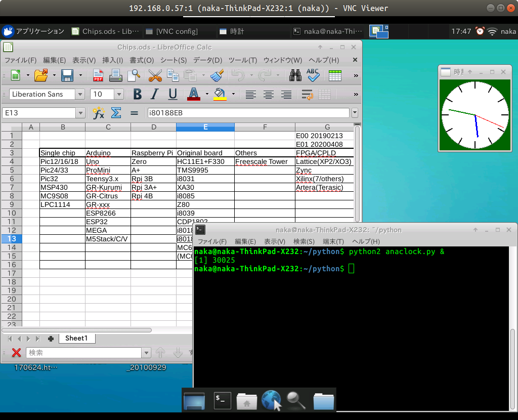Open web browser globe dock icon

(x=271, y=400)
